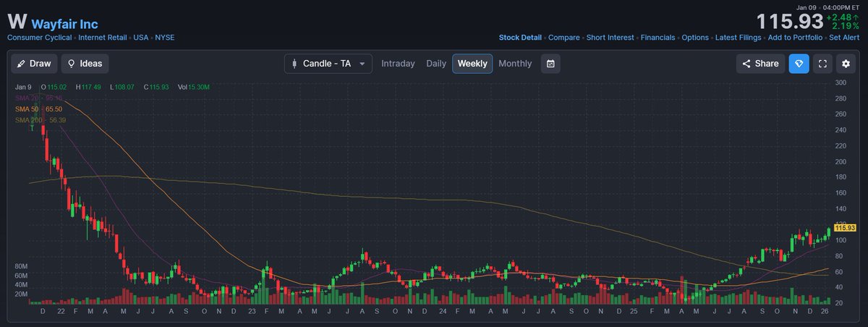Click Add to Portfolio link
Viewport: 868px width, 327px height.
tap(795, 38)
